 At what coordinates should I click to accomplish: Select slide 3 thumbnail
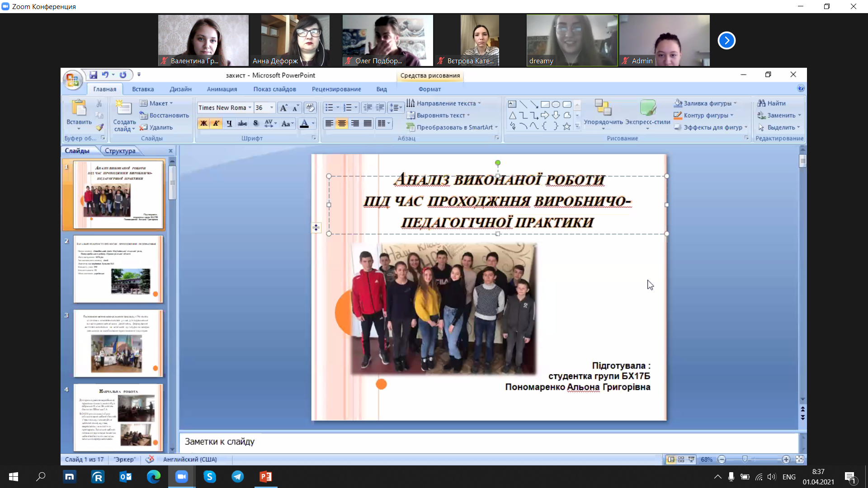118,343
